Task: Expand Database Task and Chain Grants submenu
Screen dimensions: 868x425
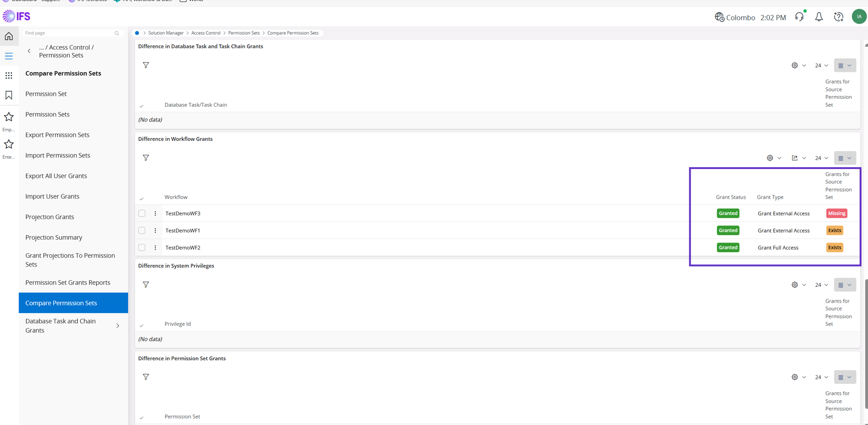Action: coord(118,325)
